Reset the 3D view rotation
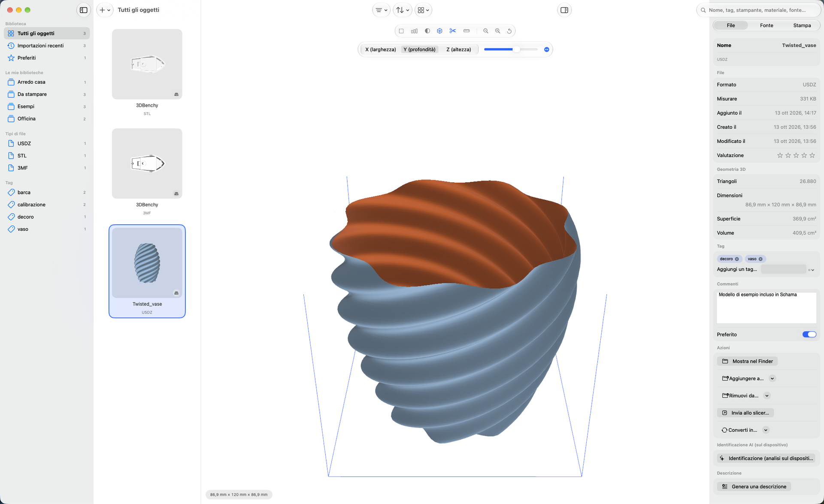Image resolution: width=824 pixels, height=504 pixels. pos(509,31)
